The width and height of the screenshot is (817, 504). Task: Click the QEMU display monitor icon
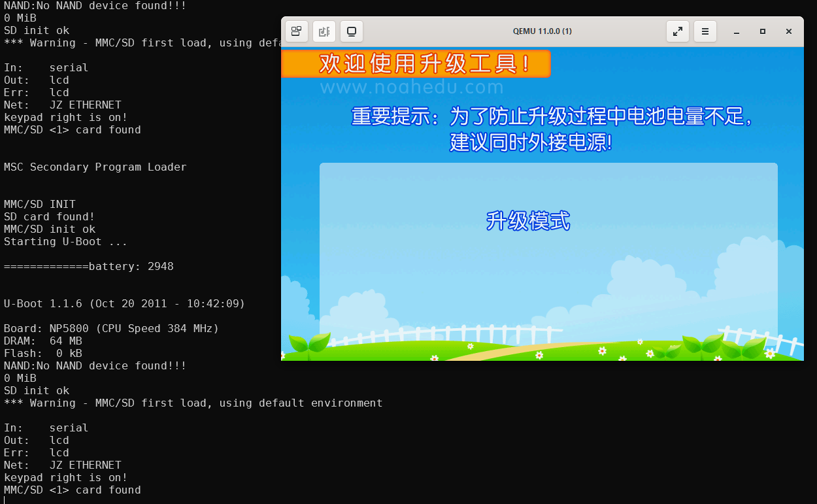352,31
